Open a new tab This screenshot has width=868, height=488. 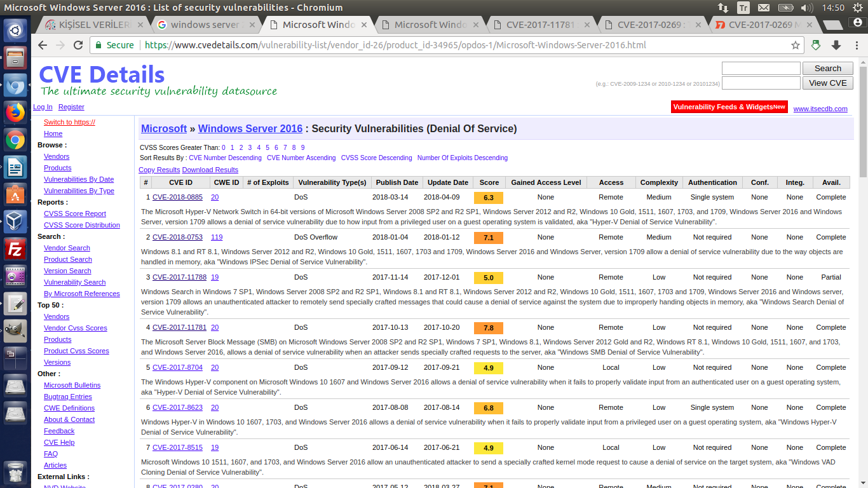tap(832, 25)
